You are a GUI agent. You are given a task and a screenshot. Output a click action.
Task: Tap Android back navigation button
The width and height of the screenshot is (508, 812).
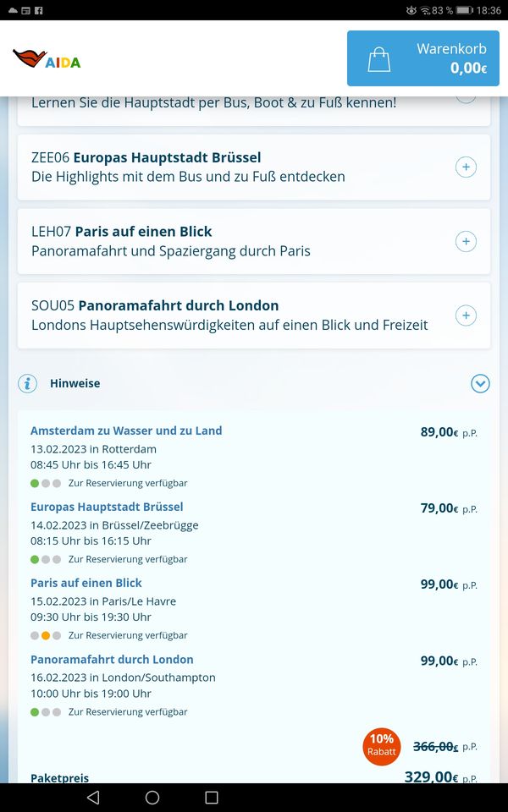coord(93,798)
